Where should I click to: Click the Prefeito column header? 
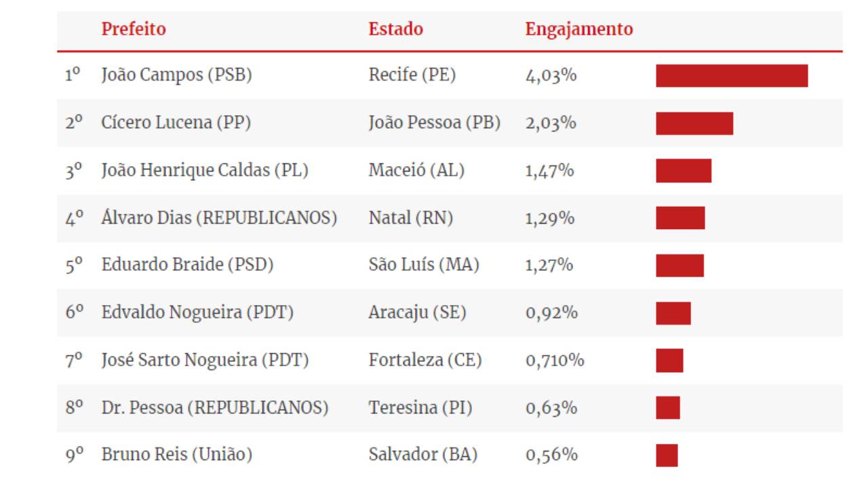(x=134, y=29)
